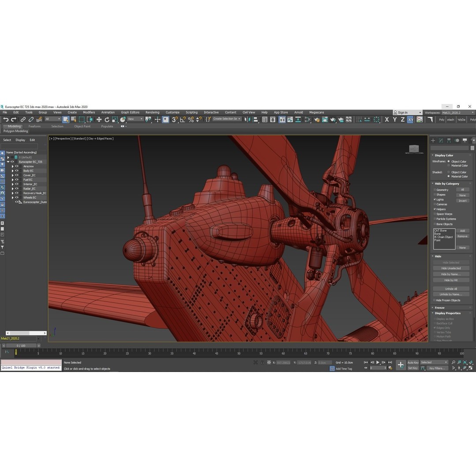Toggle the Angle Snap icon

pos(183,119)
